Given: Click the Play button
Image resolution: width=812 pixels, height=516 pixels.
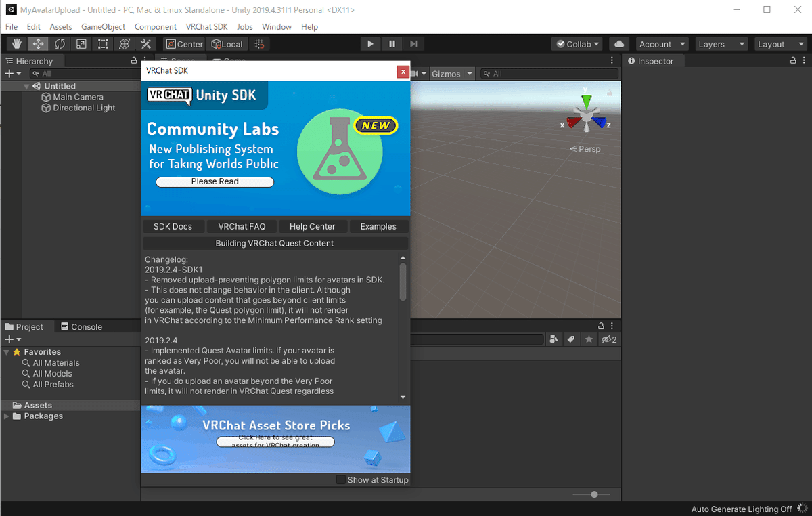Looking at the screenshot, I should tap(370, 44).
